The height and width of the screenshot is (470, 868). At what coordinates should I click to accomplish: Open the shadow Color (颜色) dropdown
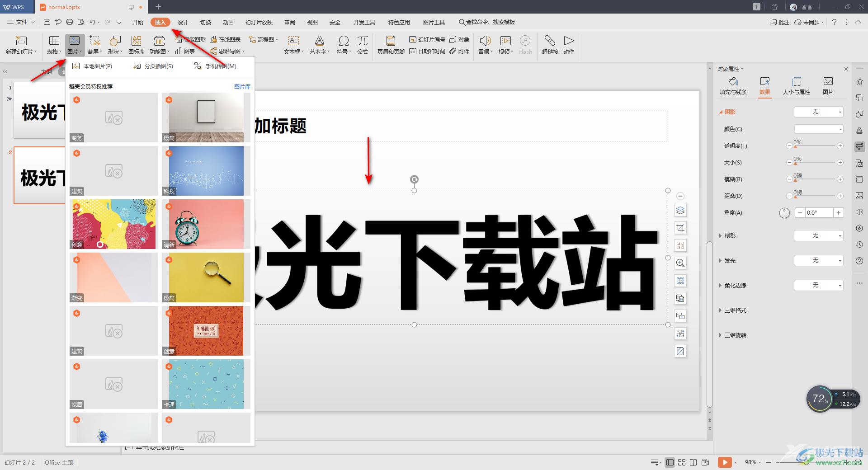(819, 129)
